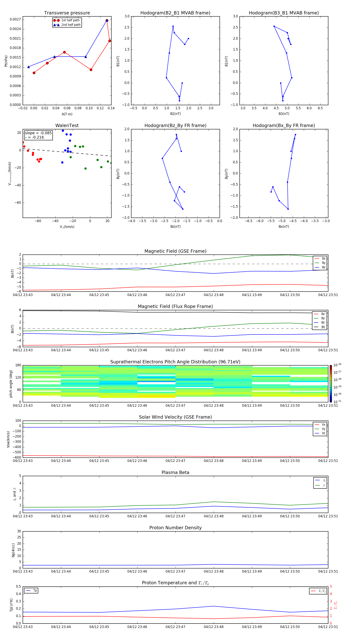Click the 'Hodogram(B2_B1 MVAB frame)' title

click(175, 13)
